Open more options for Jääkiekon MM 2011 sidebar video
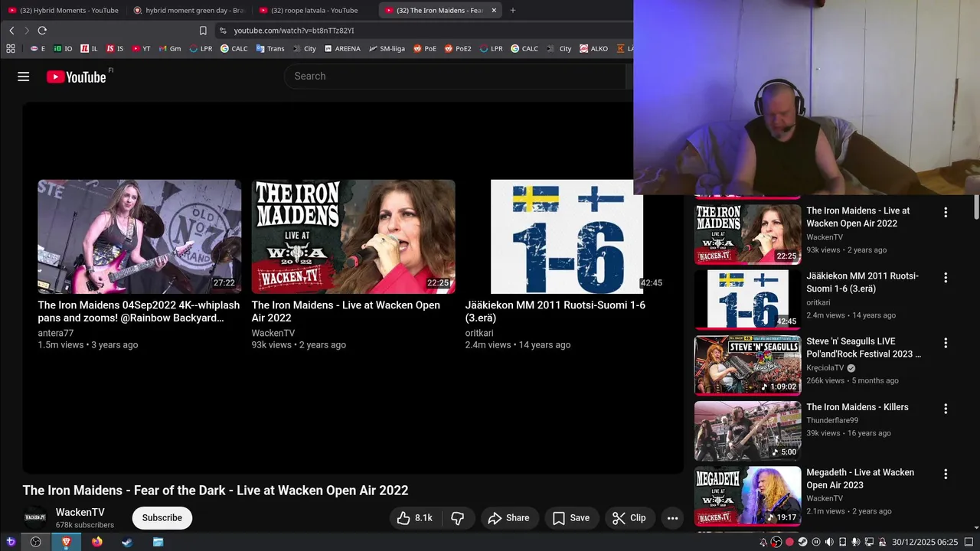This screenshot has width=980, height=551. coord(946,278)
